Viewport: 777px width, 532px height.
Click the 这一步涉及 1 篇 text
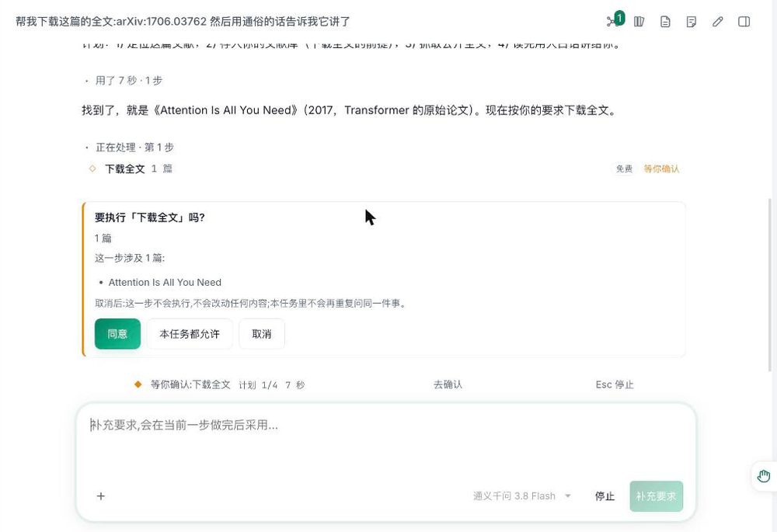129,258
